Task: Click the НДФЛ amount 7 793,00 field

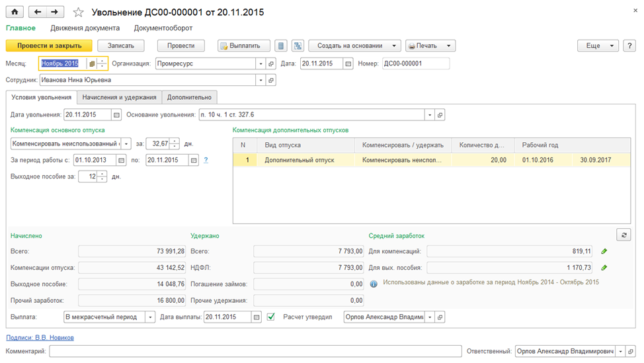Action: click(309, 268)
